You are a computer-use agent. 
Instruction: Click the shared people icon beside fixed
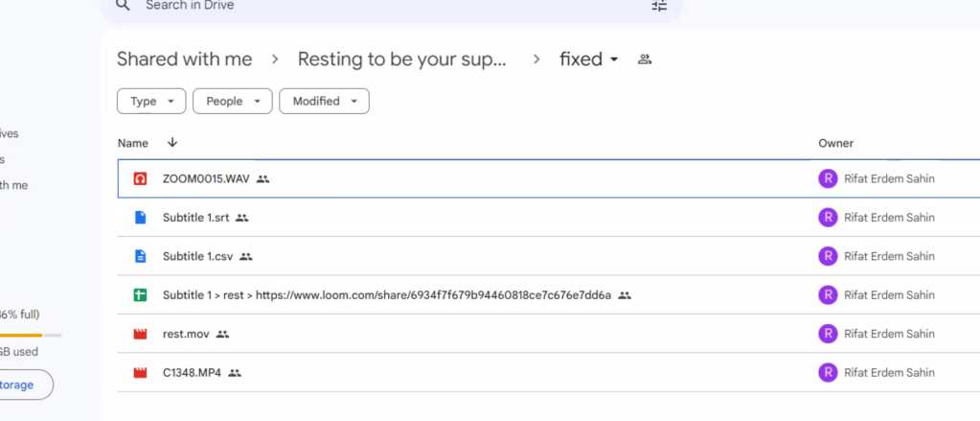point(645,59)
